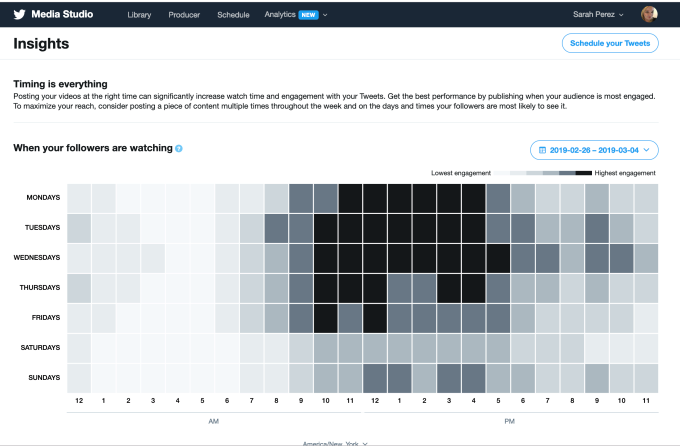Click the info icon beside followers heading
Image resolution: width=680 pixels, height=446 pixels.
click(x=179, y=148)
